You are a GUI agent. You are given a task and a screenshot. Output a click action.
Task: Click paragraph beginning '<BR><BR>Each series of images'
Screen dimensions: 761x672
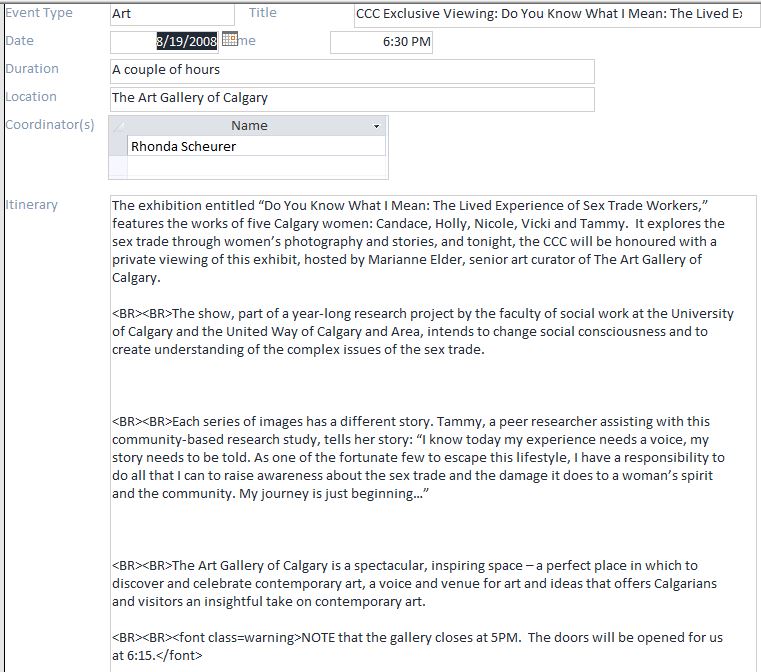[x=418, y=457]
